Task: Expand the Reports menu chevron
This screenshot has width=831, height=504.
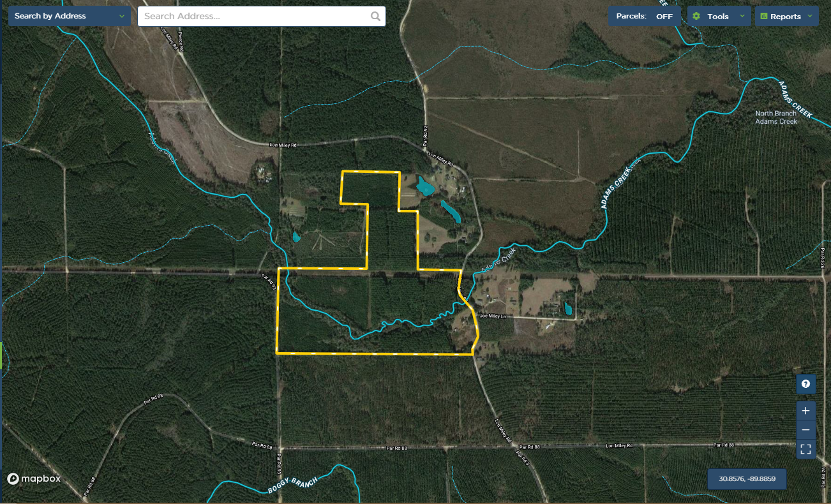Action: [x=810, y=17]
